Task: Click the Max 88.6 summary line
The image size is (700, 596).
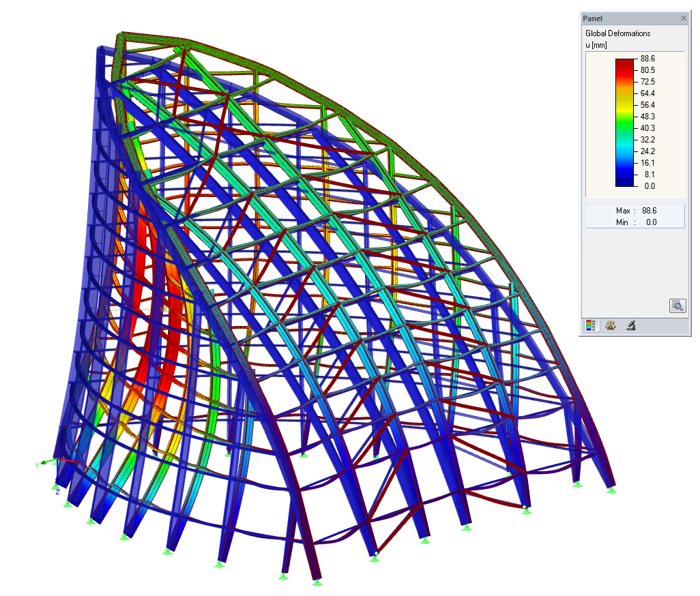Action: [636, 211]
